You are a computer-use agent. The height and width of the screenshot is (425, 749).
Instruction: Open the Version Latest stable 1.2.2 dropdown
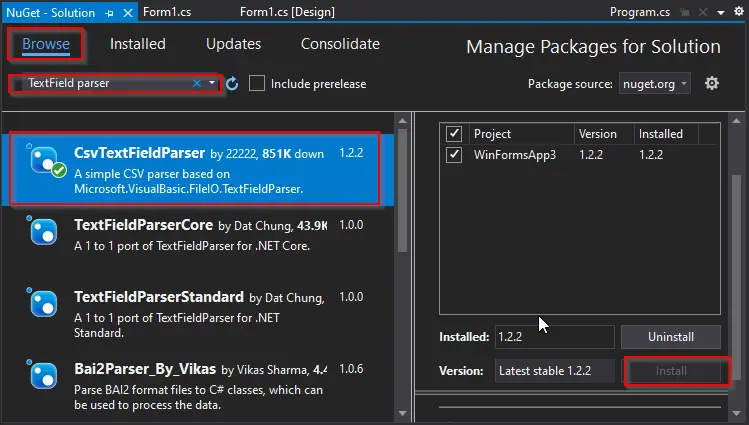555,371
